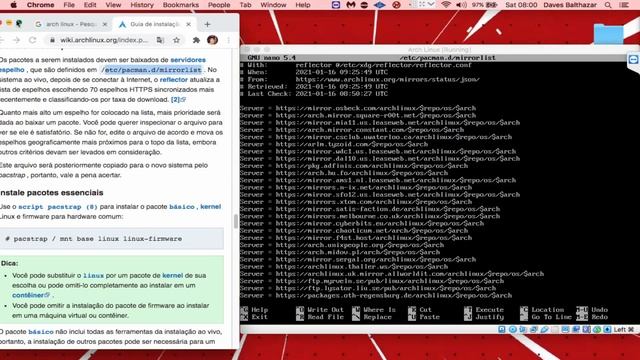
Task: Open Chrome extensions puzzle icon
Action: 196,40
